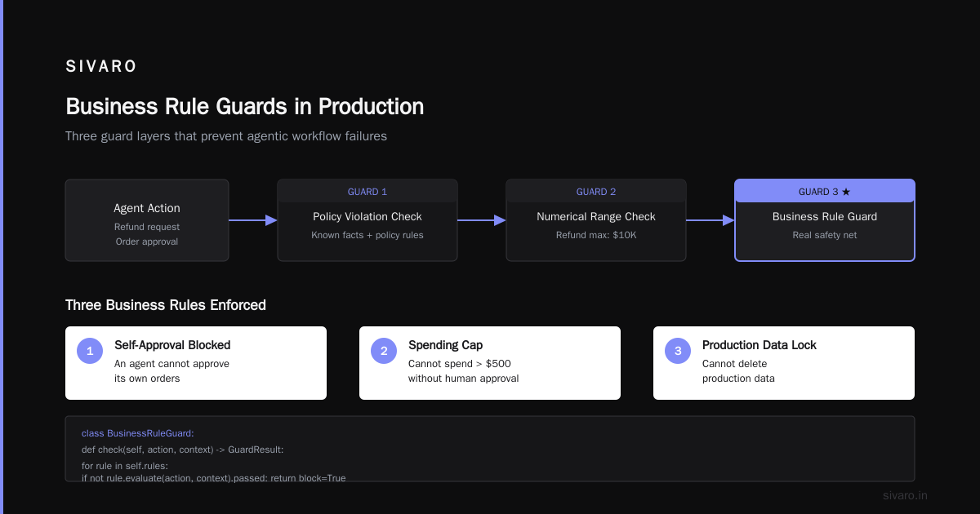Click the def check(self, action, context) line
The height and width of the screenshot is (514, 980).
tap(183, 450)
